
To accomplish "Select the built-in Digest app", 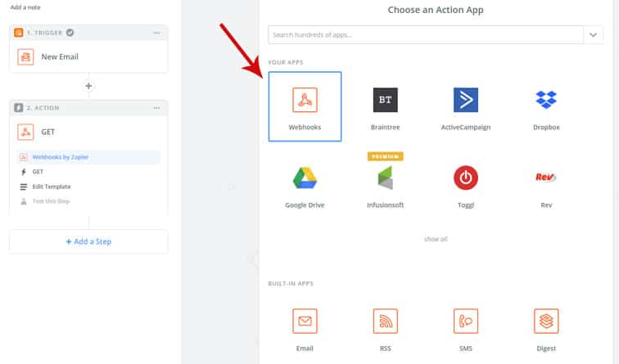I will (x=545, y=321).
